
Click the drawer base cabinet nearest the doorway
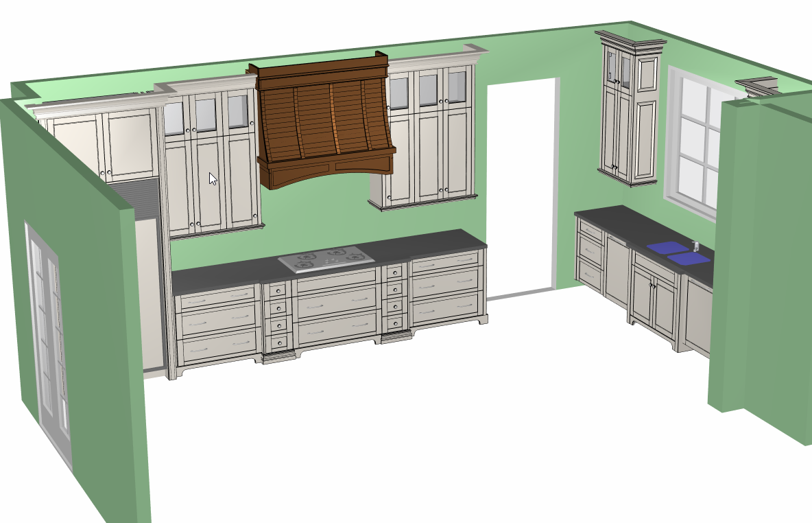590,254
